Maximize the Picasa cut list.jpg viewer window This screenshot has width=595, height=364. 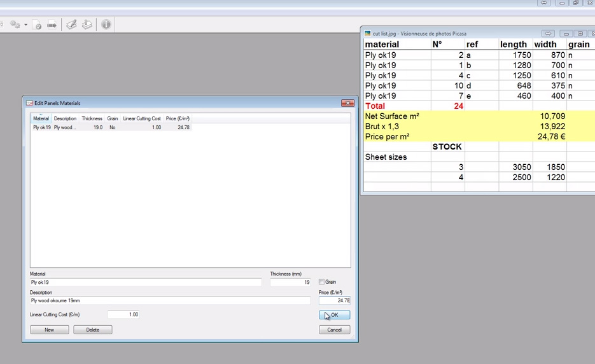click(580, 33)
